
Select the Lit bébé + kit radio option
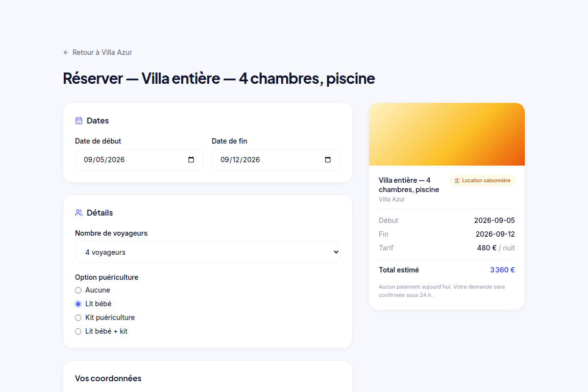point(78,331)
